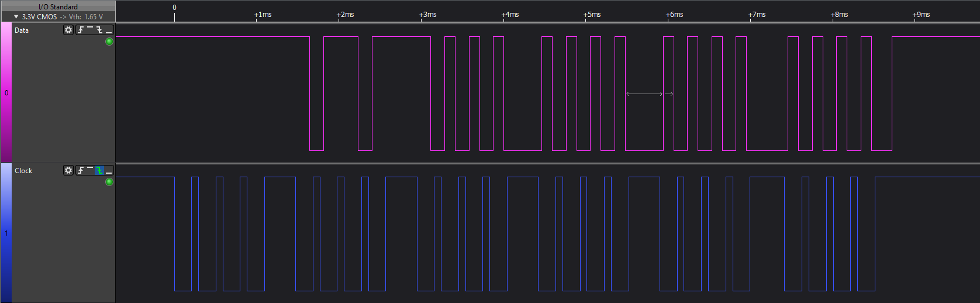Click the +5ms tick on timeline

point(592,15)
